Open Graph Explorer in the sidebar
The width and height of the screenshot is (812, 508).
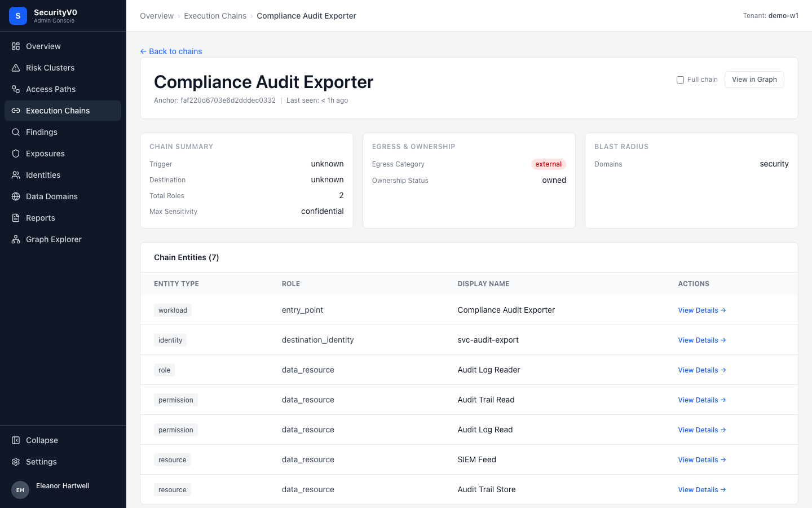pyautogui.click(x=63, y=239)
